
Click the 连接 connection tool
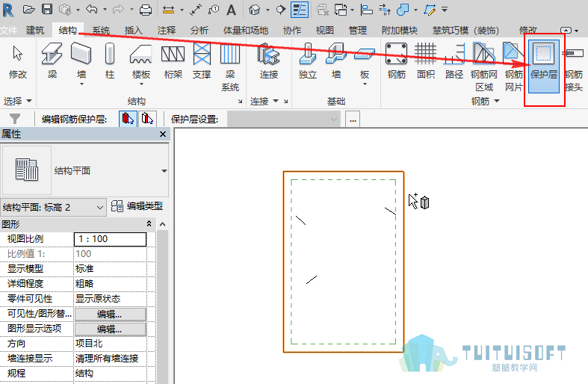coord(268,61)
